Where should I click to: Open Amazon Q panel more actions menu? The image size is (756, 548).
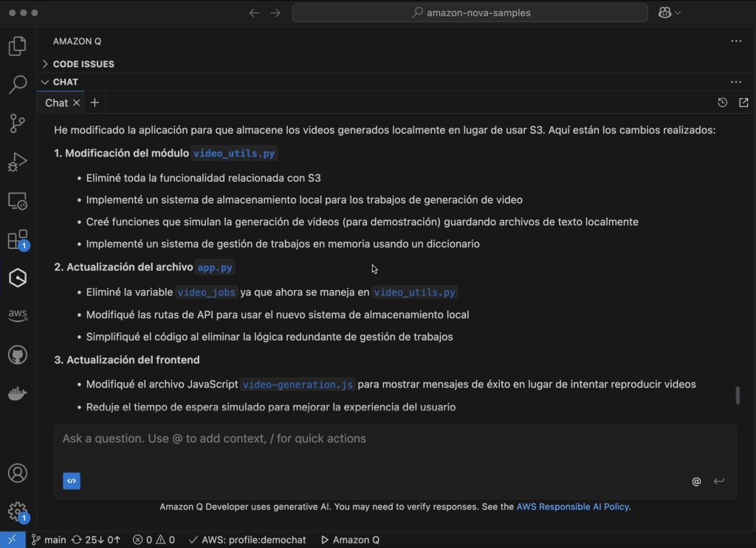(736, 41)
